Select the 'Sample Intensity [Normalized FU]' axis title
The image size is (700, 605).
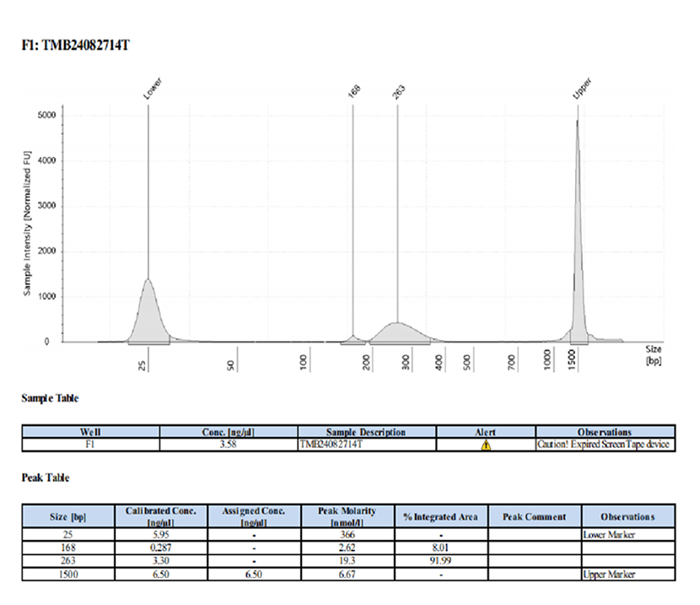[27, 224]
